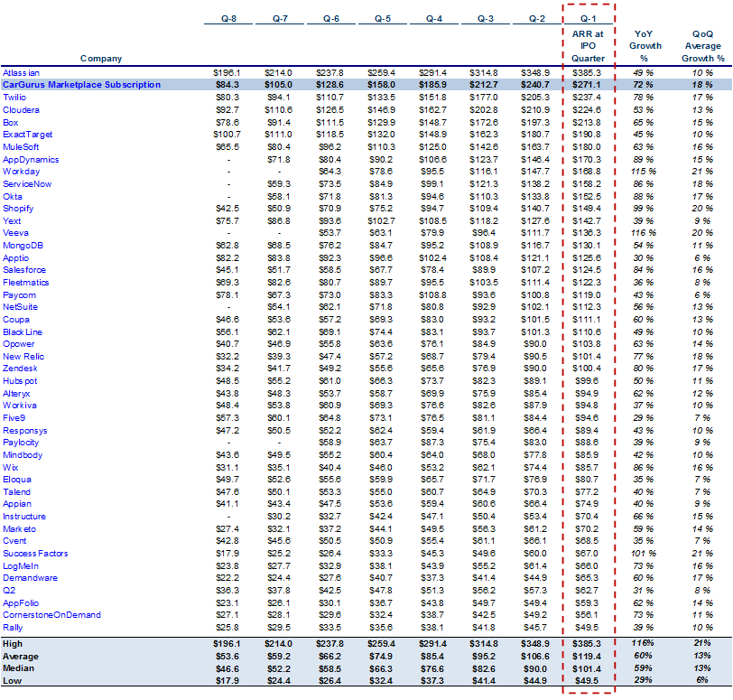Click the Zendesk company name

click(x=20, y=369)
